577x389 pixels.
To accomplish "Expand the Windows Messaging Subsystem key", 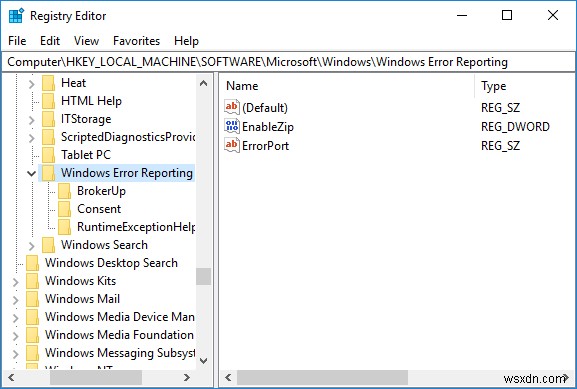I will point(16,354).
